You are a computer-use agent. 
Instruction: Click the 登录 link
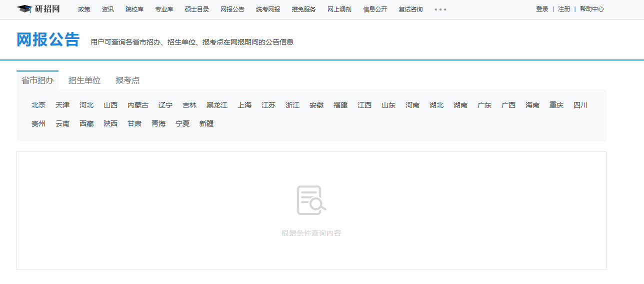coord(542,9)
